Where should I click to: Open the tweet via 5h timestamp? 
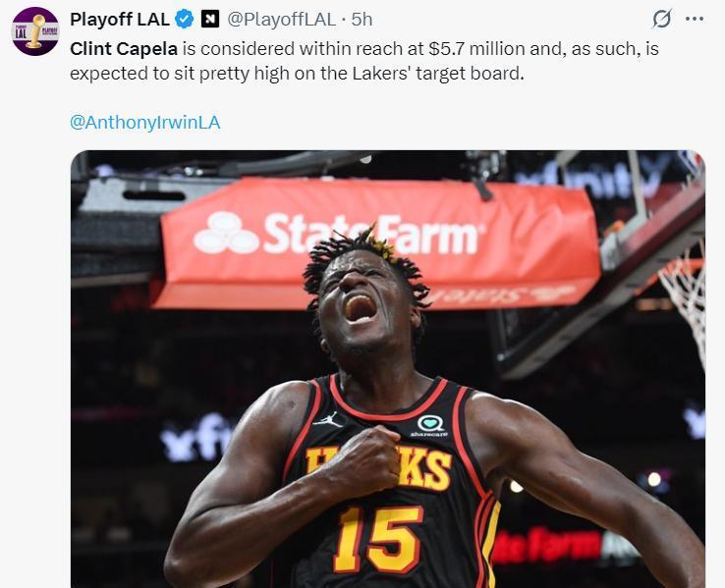click(x=362, y=20)
